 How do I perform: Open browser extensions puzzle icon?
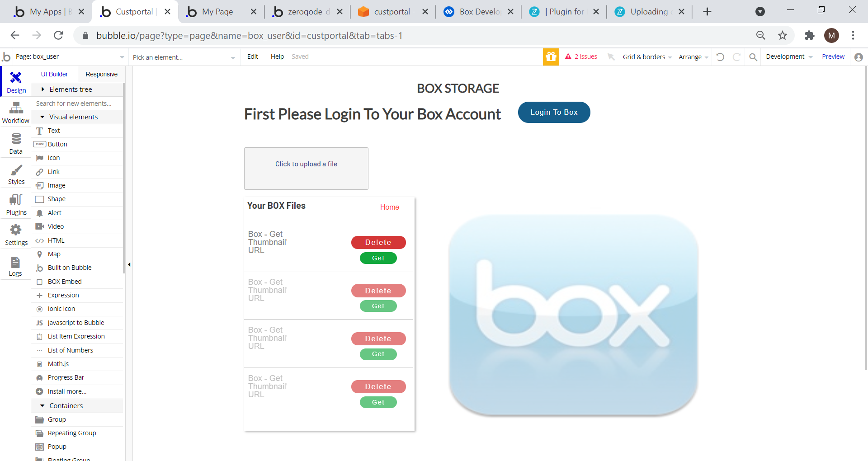809,35
